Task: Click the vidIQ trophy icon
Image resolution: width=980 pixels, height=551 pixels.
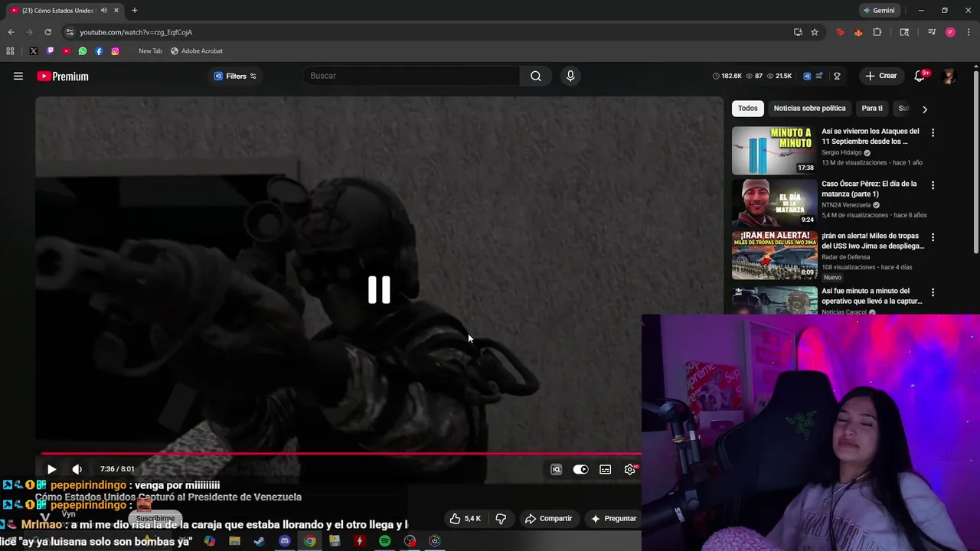Action: pyautogui.click(x=837, y=76)
